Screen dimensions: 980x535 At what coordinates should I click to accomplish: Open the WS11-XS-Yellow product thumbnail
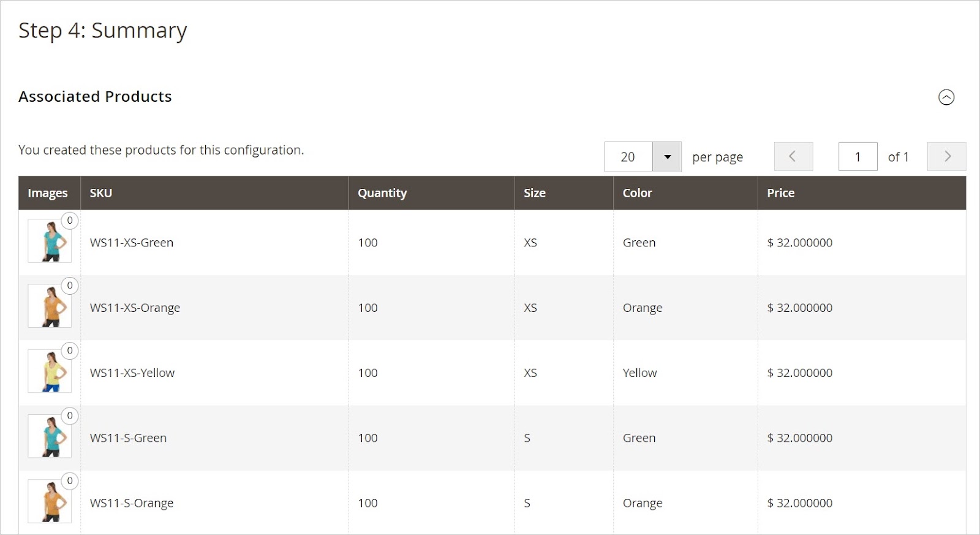50,371
